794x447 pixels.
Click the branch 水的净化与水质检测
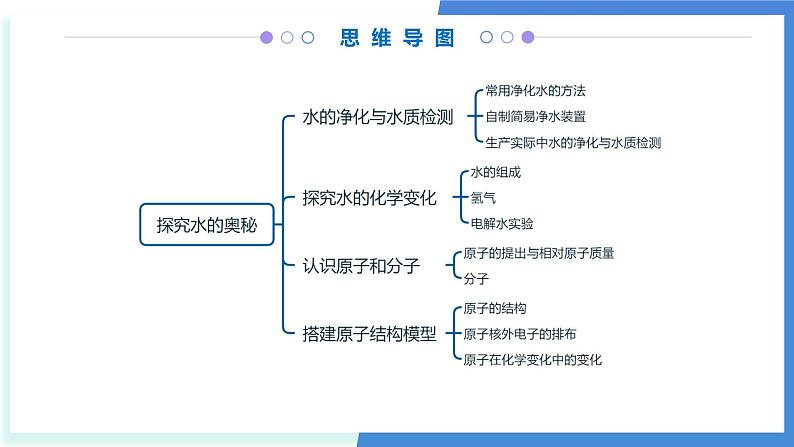point(378,117)
